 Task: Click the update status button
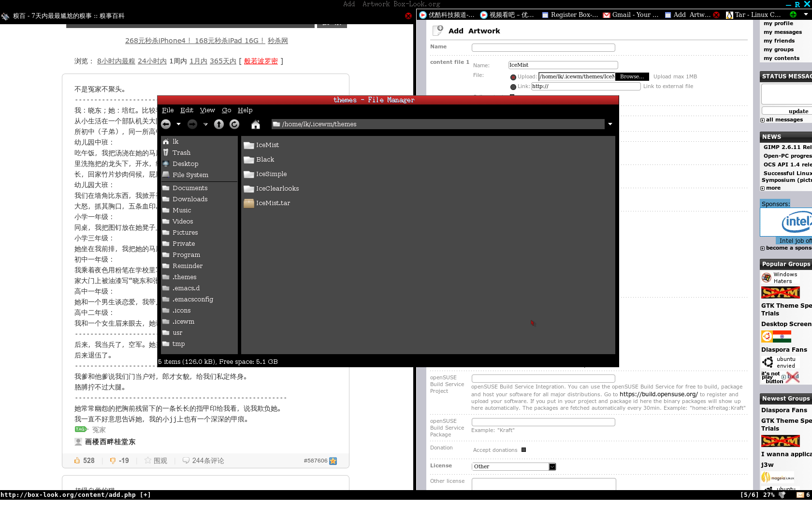pos(797,111)
